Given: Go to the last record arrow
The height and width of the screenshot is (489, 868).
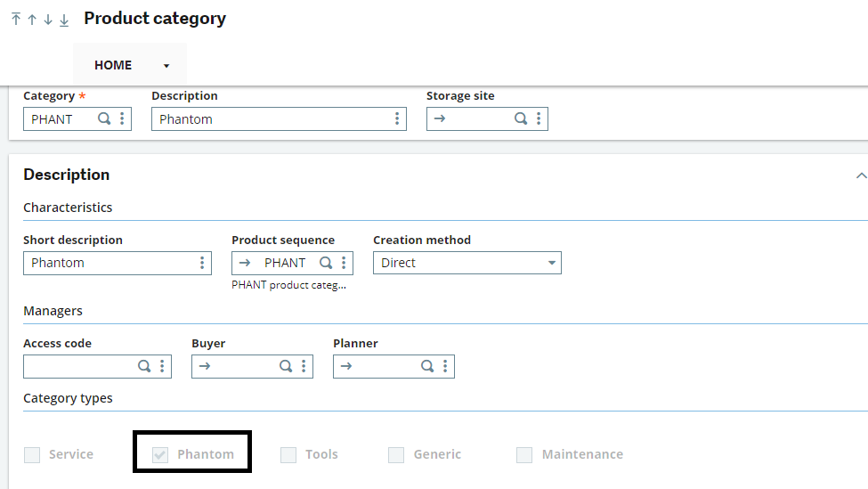Looking at the screenshot, I should tap(64, 20).
